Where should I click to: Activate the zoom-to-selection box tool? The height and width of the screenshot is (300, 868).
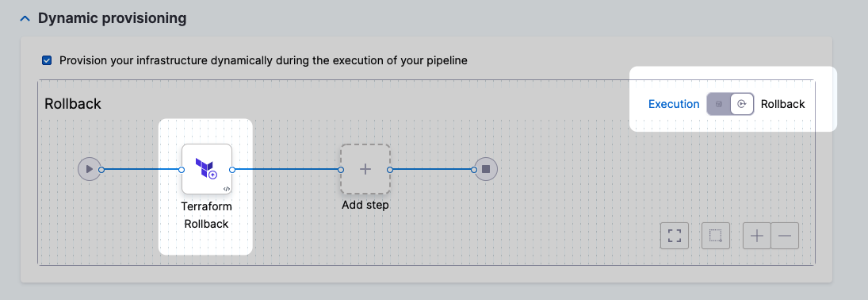pos(716,236)
